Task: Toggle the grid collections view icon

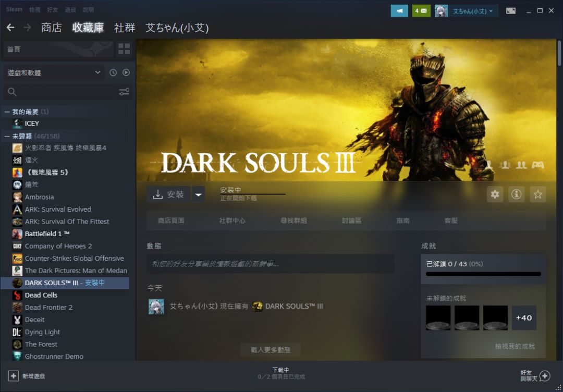Action: tap(124, 49)
